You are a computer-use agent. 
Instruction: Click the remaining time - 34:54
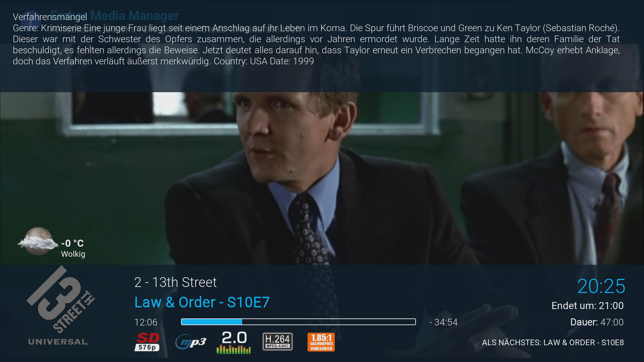[443, 322]
